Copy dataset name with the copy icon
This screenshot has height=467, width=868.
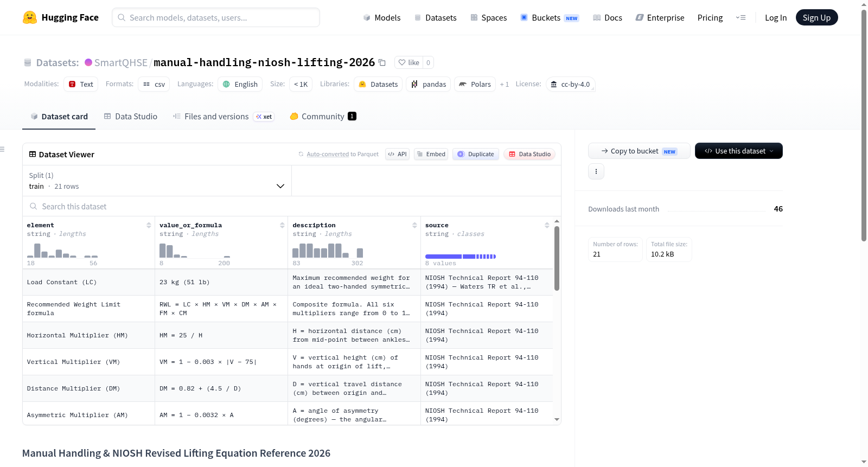(x=382, y=62)
